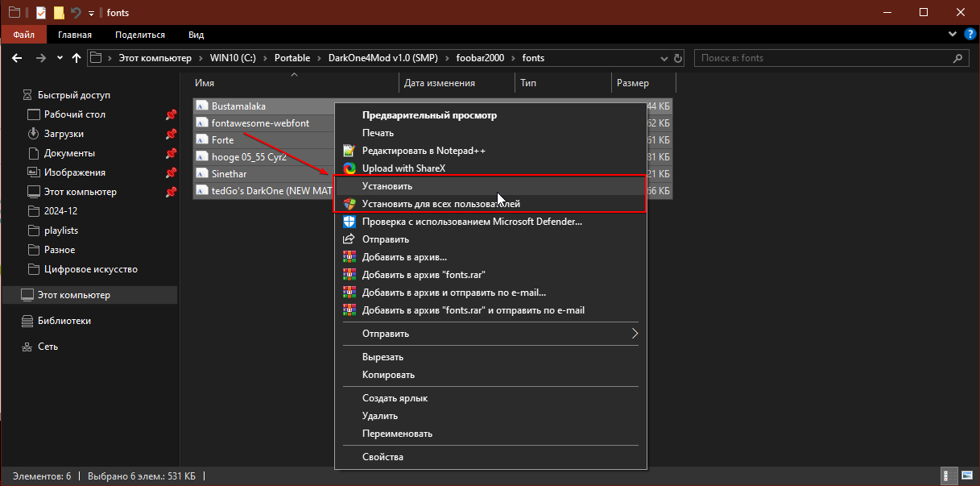Viewport: 980px width, 486px height.
Task: Click the Microsoft Defender shield icon
Action: [349, 222]
